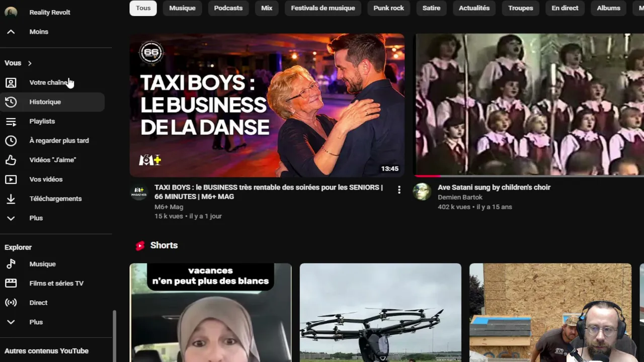Click the Explorer section heading

click(18, 247)
